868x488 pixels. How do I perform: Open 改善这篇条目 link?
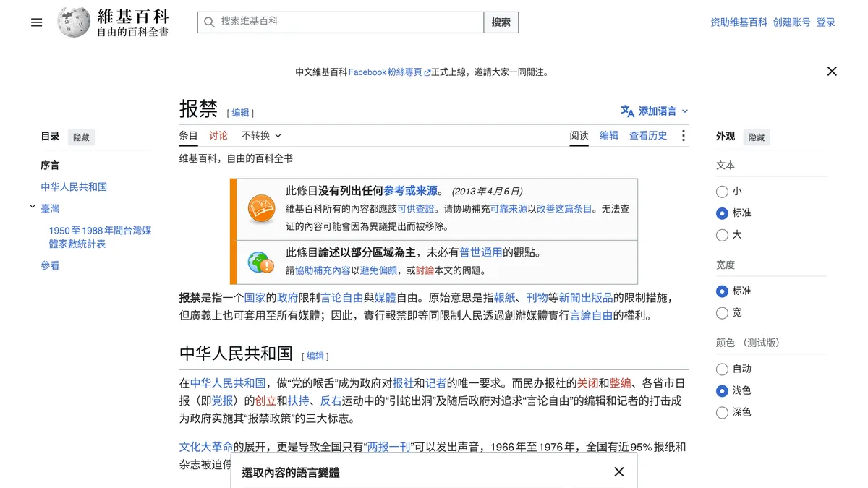pos(564,209)
